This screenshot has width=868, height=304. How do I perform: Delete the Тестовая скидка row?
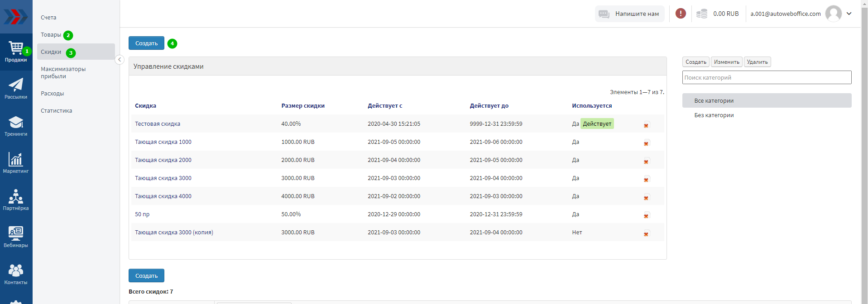click(x=646, y=125)
